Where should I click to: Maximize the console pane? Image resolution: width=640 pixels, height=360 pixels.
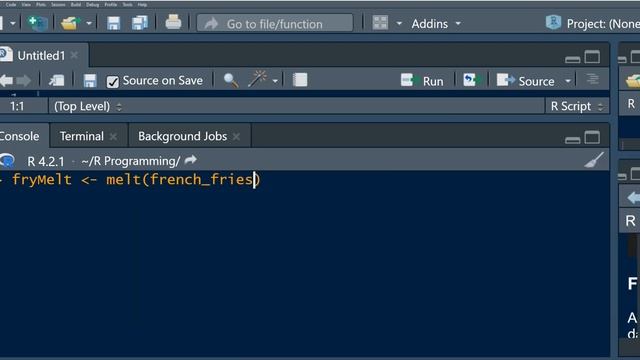(592, 138)
